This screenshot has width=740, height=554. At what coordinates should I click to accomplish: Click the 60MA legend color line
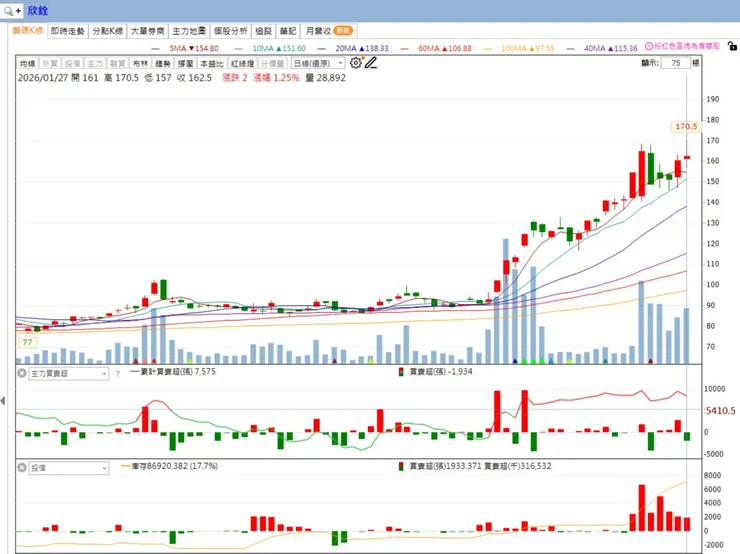(404, 49)
